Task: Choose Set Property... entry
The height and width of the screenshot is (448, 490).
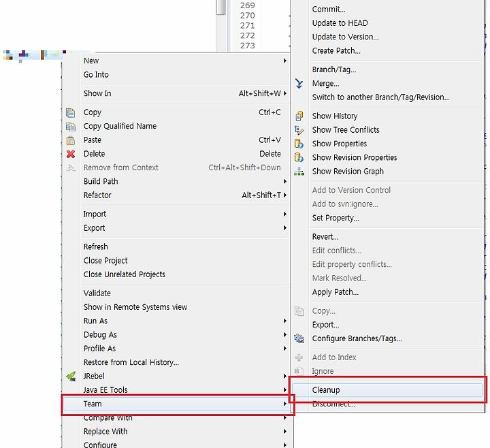Action: 336,218
